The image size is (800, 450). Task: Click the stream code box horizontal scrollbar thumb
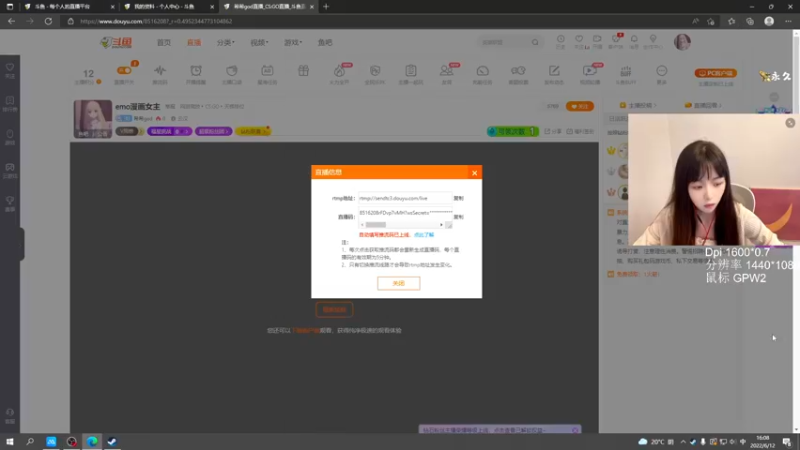click(x=376, y=224)
